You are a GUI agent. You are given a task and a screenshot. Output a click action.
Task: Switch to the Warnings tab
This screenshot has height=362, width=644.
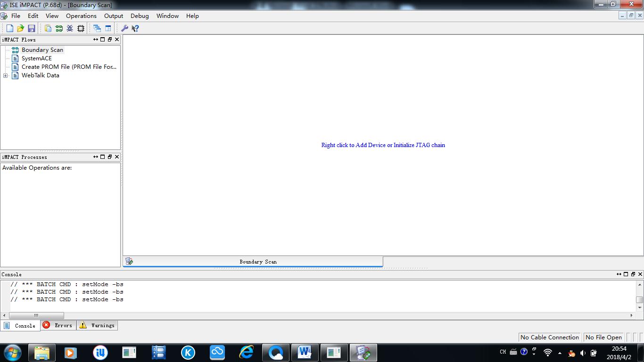pos(97,325)
